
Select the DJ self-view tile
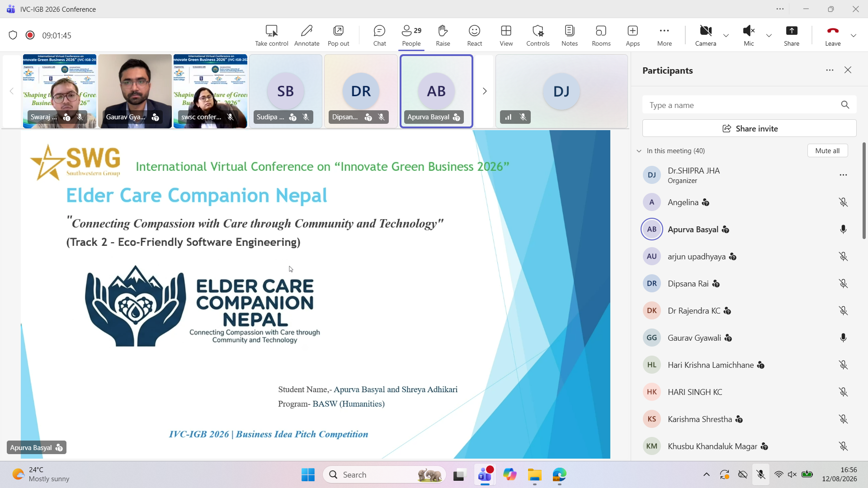coord(561,91)
